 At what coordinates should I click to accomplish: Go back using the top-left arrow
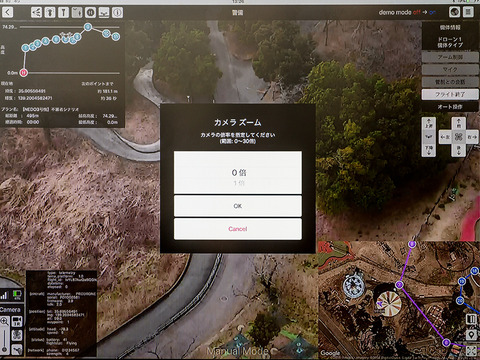[8, 12]
